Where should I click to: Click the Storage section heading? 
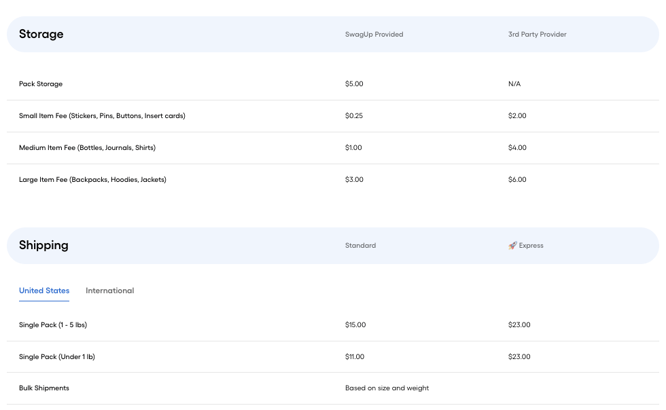41,34
